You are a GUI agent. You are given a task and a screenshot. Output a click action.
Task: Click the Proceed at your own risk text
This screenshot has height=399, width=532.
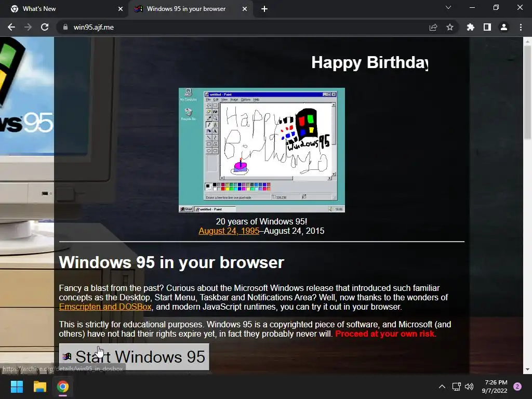[x=386, y=334]
